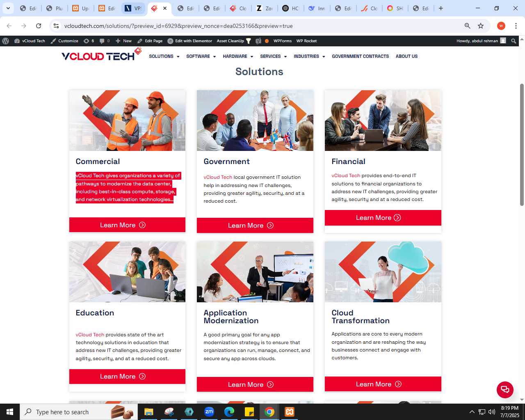Open WPForms in the admin bar
Screen dimensions: 525x420
tap(283, 41)
